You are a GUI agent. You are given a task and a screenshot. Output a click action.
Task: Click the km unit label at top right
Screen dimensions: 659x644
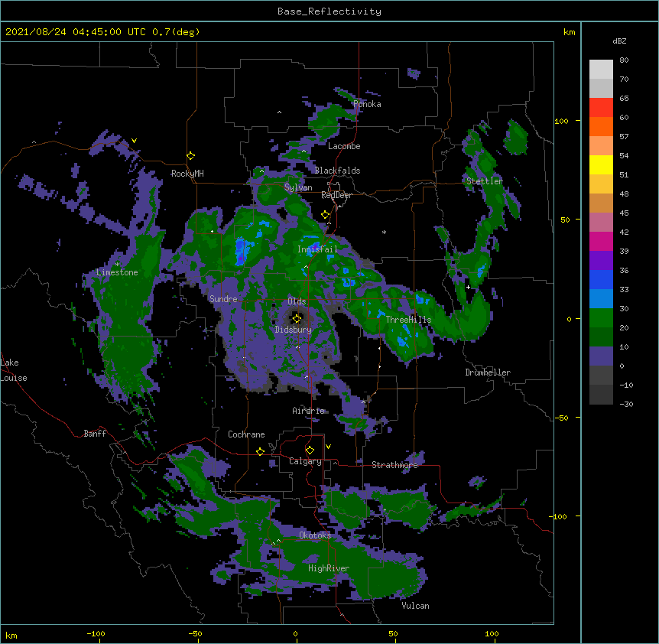pos(570,32)
